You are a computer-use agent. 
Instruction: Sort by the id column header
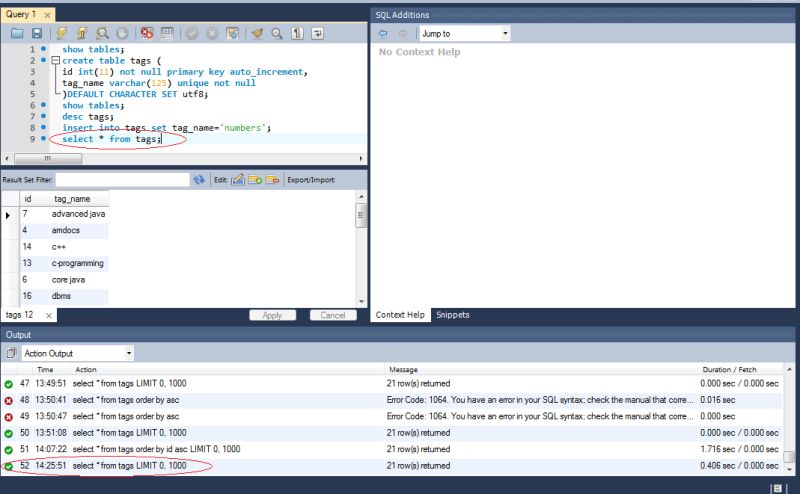pyautogui.click(x=34, y=199)
